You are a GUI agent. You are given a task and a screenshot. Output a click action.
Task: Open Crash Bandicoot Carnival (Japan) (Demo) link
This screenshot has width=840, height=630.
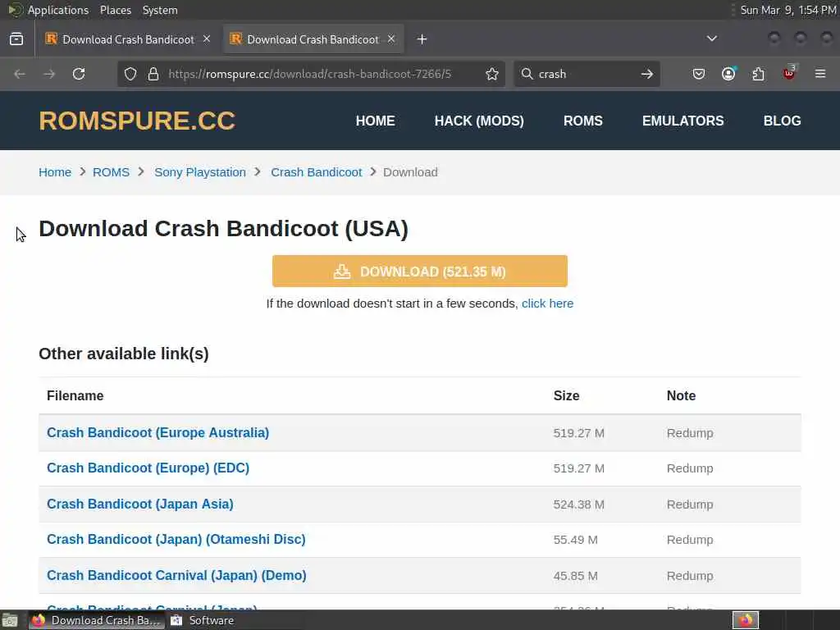tap(176, 575)
